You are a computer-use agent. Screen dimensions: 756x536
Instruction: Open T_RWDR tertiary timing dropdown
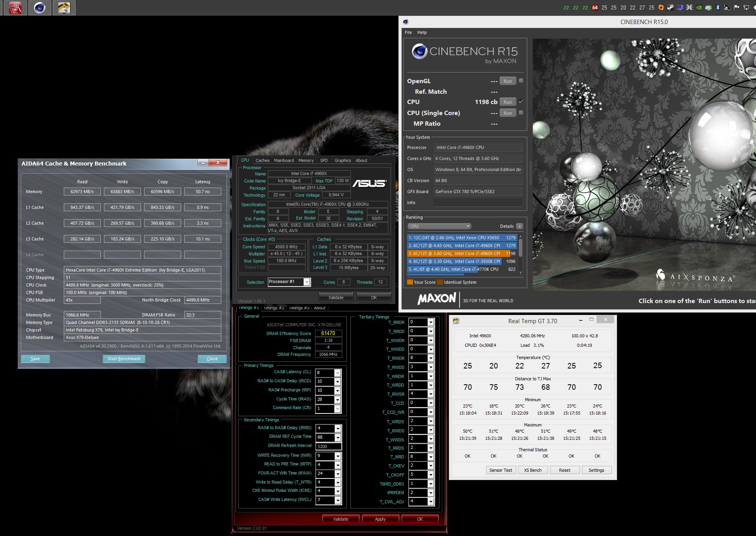coord(431,358)
